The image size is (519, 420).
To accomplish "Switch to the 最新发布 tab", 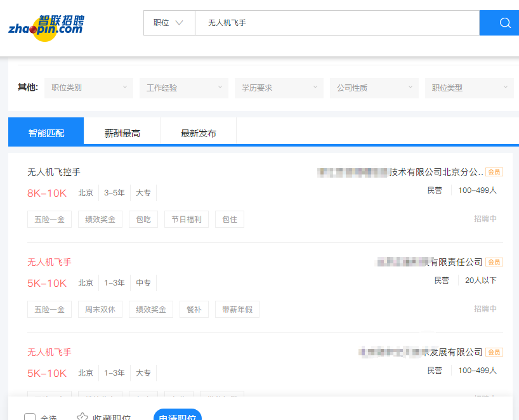I will tap(199, 133).
